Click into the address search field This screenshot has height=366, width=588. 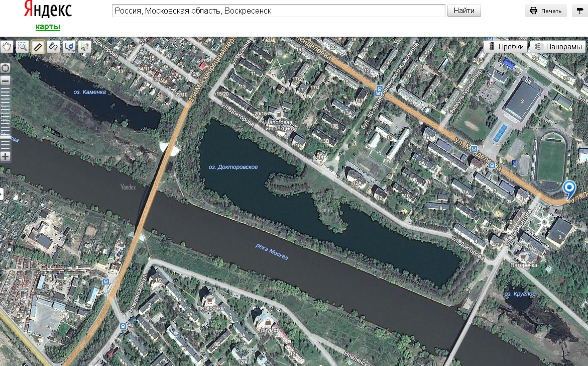pos(279,11)
